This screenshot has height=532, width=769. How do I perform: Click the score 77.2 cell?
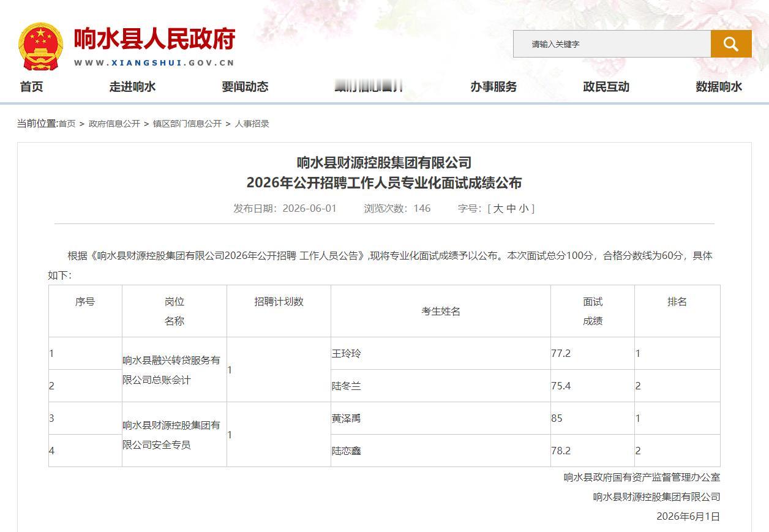point(593,353)
